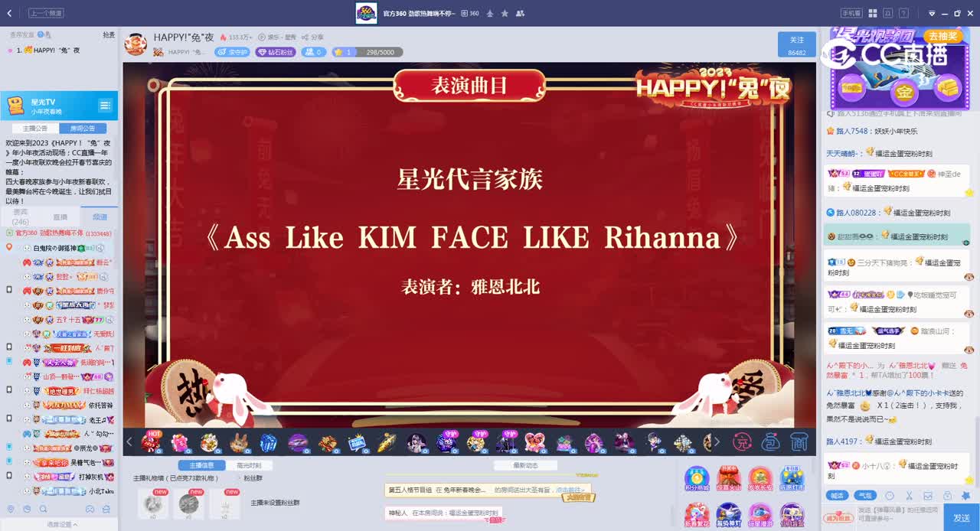Open the 最新动态 tab
This screenshot has width=980, height=531.
pos(525,465)
